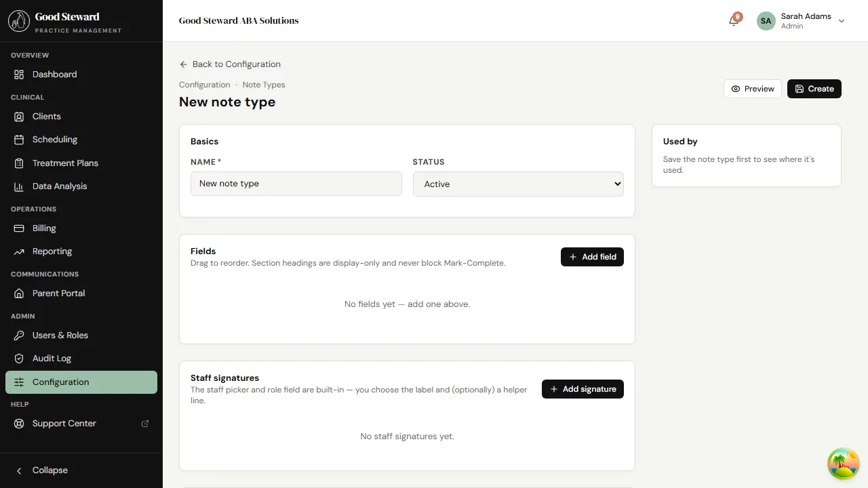This screenshot has width=868, height=488.
Task: Select Configuration in the sidebar navigation
Action: pyautogui.click(x=61, y=382)
